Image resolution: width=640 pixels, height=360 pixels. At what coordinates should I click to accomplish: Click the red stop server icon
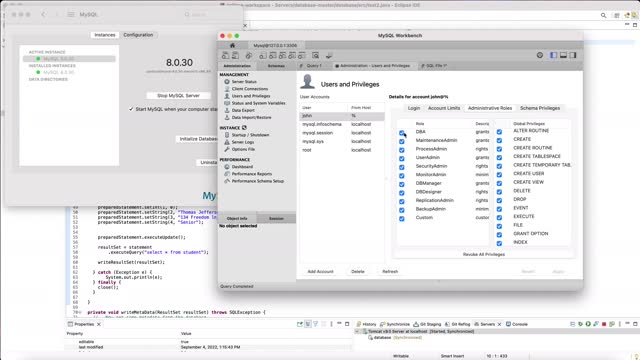604,324
